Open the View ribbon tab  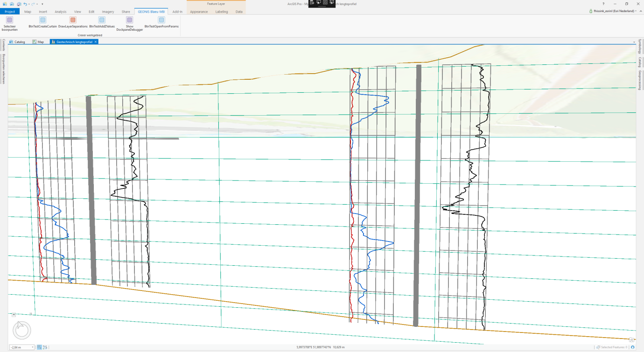pos(77,12)
